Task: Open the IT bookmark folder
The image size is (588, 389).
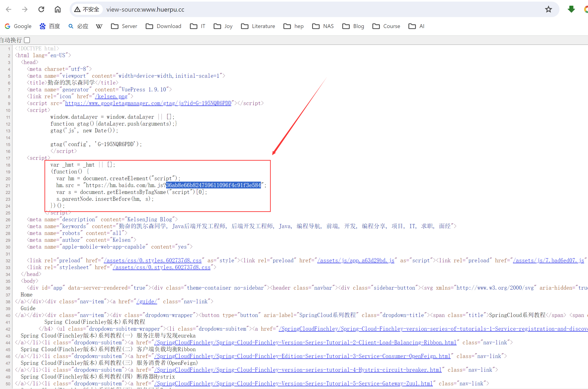Action: pos(198,26)
